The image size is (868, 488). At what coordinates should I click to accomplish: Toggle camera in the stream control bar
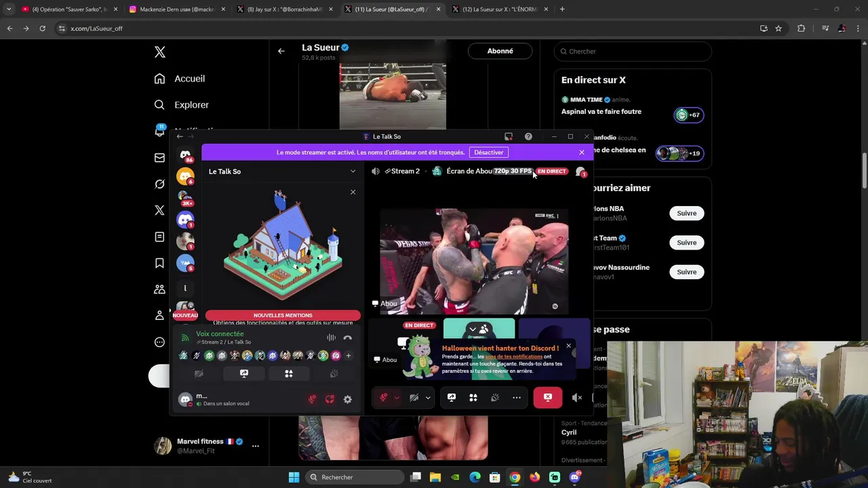point(414,398)
